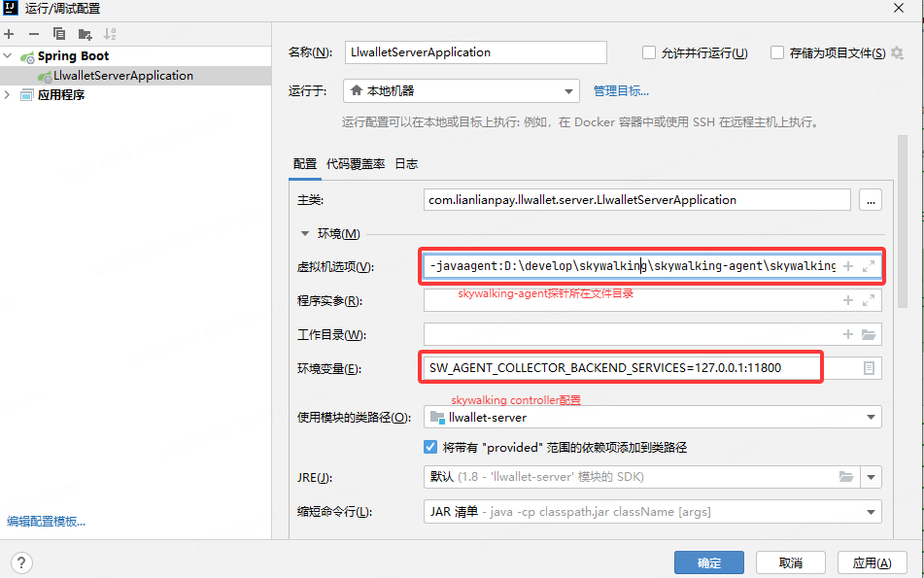Open 编辑配置模板 link

point(46,522)
